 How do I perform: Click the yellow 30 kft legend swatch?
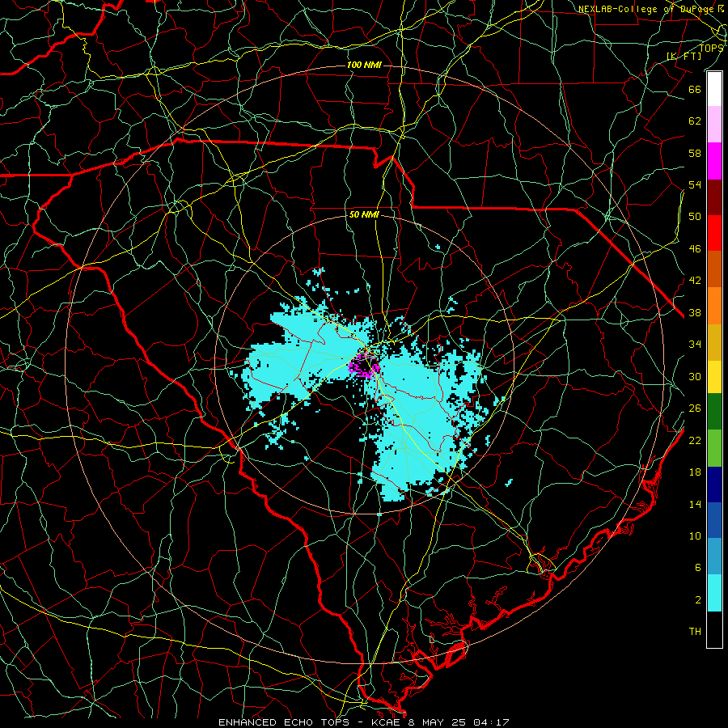pyautogui.click(x=714, y=377)
